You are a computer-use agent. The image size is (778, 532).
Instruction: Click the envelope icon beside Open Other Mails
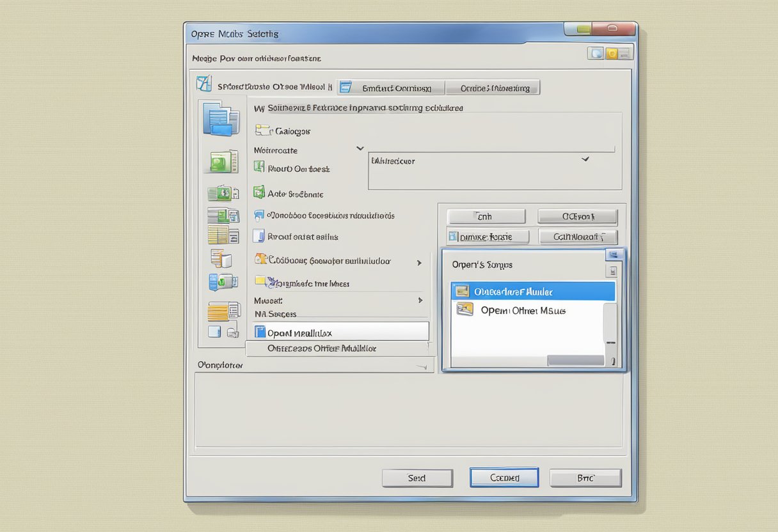pos(464,310)
